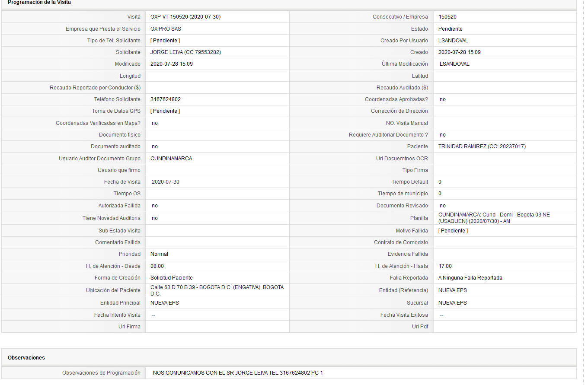This screenshot has width=588, height=385.
Task: Click the Teléfono Solicitante number "3167624802"
Action: click(166, 99)
